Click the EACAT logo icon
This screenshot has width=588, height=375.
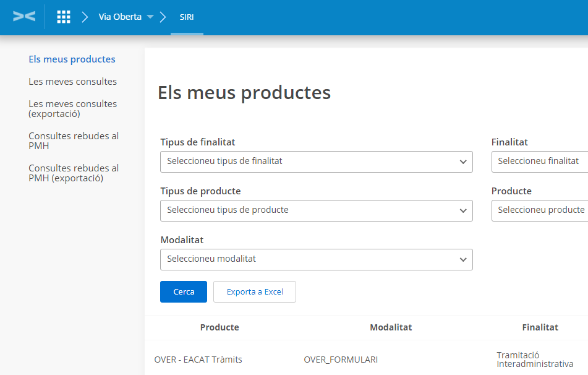[x=24, y=17]
